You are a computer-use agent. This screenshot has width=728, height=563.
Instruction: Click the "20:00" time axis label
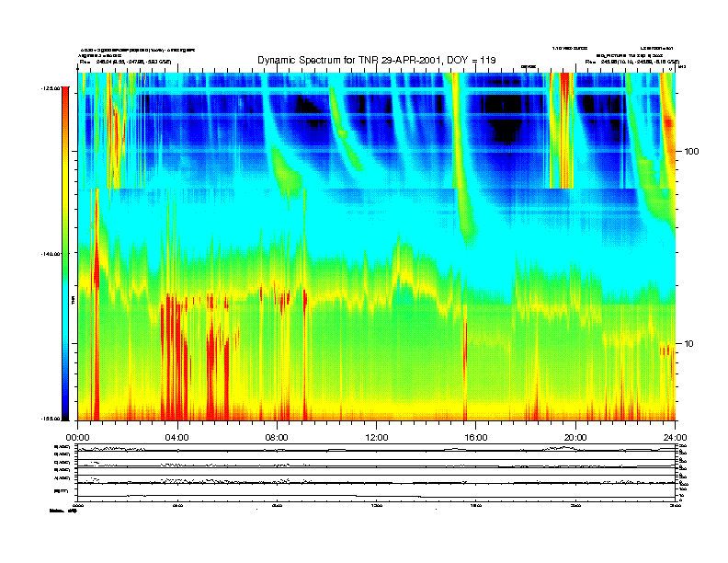[575, 438]
